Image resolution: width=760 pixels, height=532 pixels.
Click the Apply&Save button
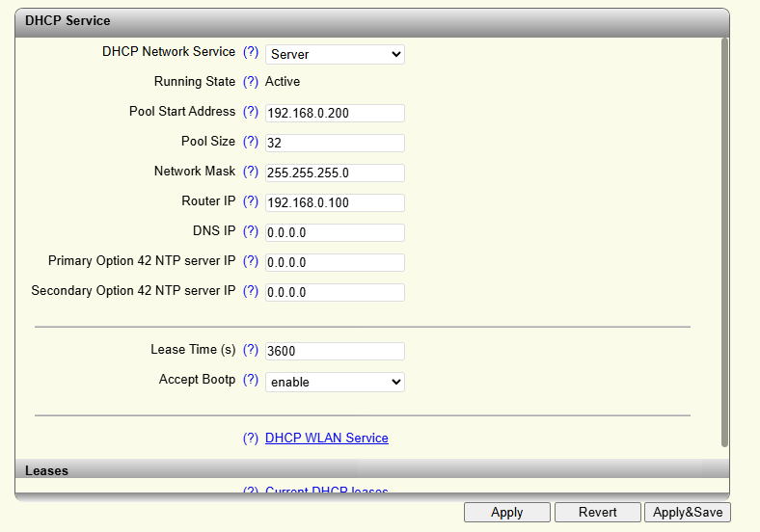click(x=688, y=513)
